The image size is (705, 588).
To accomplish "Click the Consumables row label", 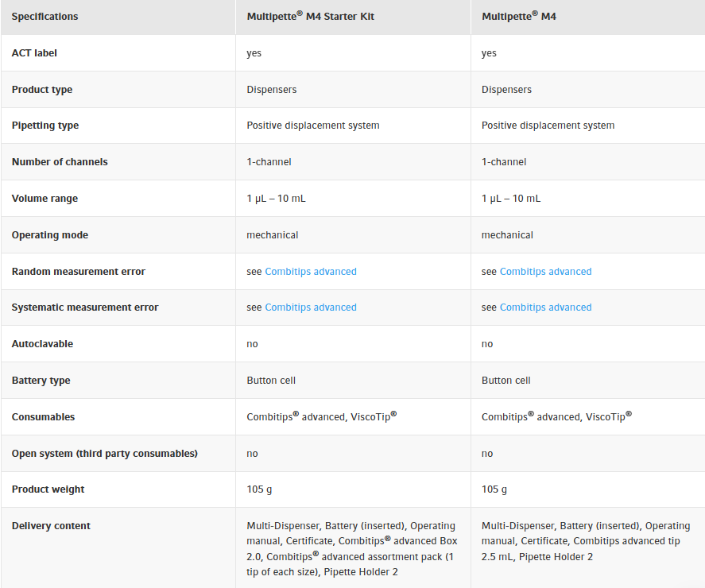I will 43,417.
